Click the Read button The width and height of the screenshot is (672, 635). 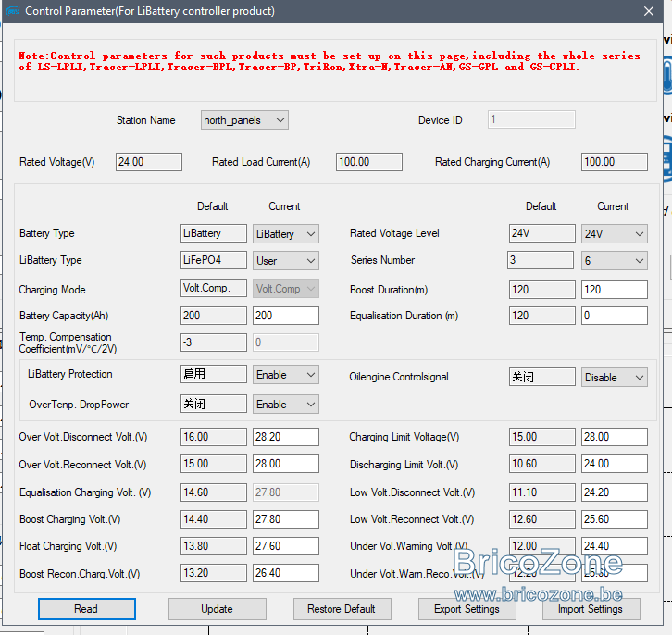pyautogui.click(x=87, y=609)
